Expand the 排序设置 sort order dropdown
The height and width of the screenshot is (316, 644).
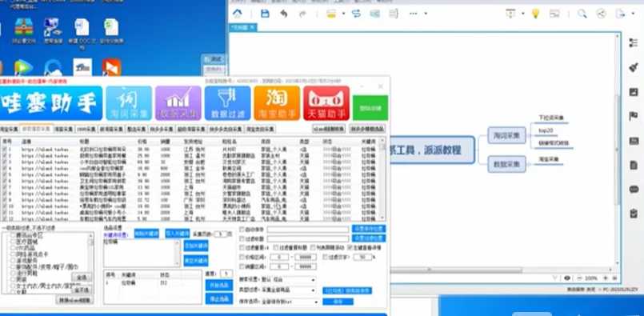click(x=289, y=280)
